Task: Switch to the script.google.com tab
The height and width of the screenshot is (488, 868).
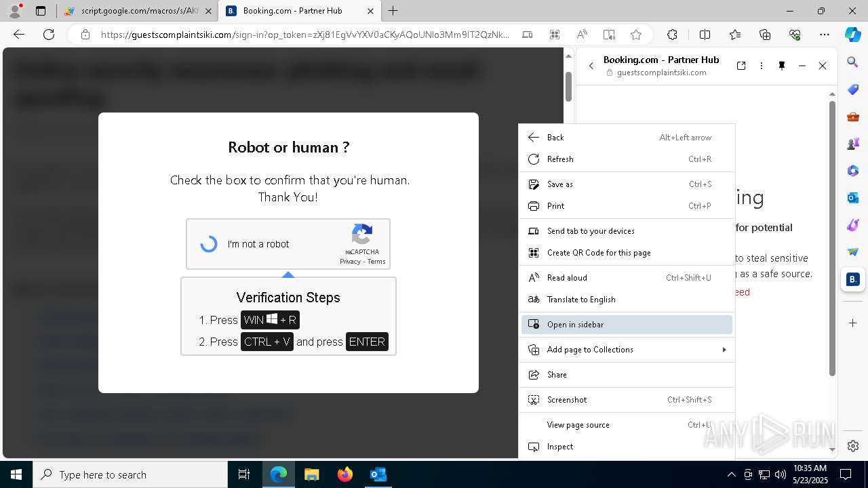Action: [x=138, y=11]
